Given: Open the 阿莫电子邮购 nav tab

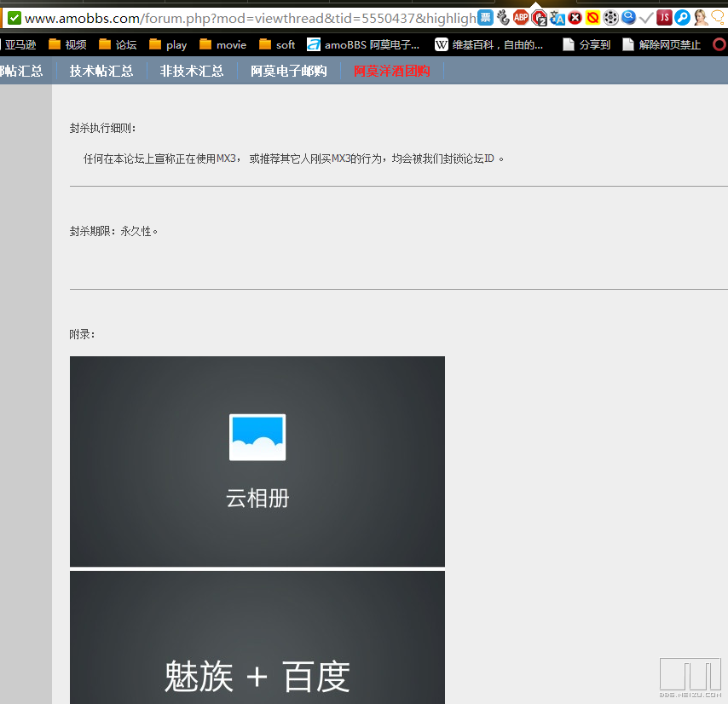Looking at the screenshot, I should (x=289, y=71).
